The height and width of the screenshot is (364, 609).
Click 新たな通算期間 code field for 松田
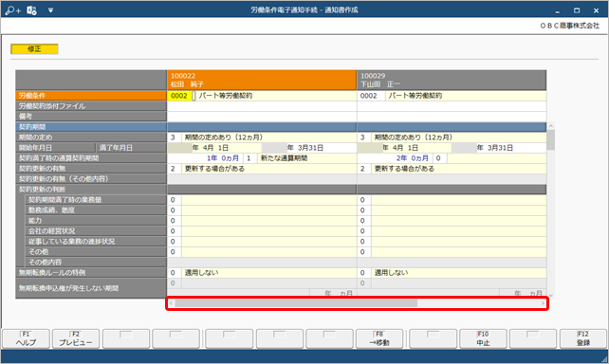point(249,158)
